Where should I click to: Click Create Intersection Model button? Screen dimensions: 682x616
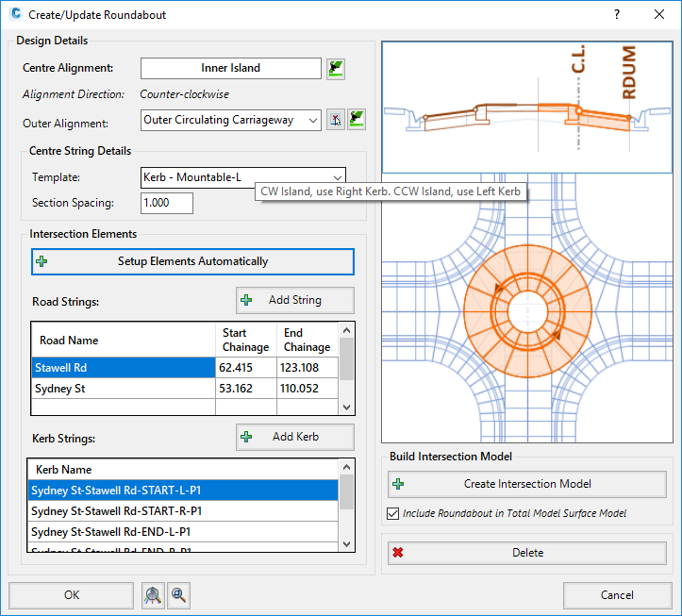tap(526, 484)
